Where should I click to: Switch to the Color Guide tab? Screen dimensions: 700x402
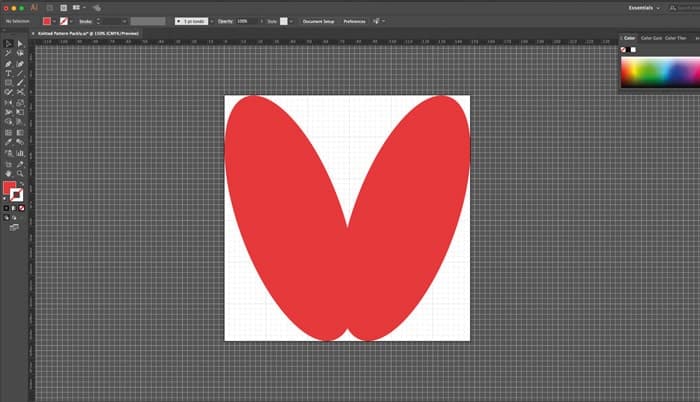tap(651, 38)
